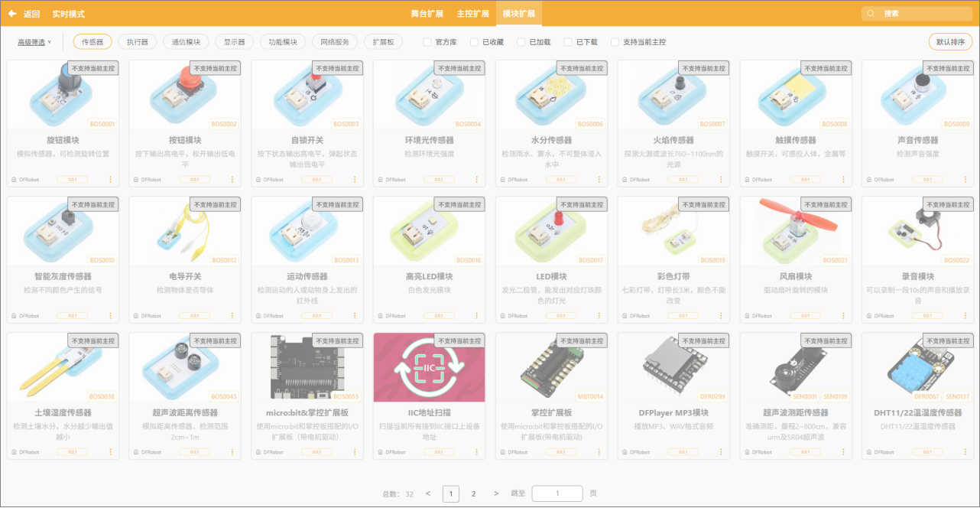Click previous page arrow in pagination

428,494
